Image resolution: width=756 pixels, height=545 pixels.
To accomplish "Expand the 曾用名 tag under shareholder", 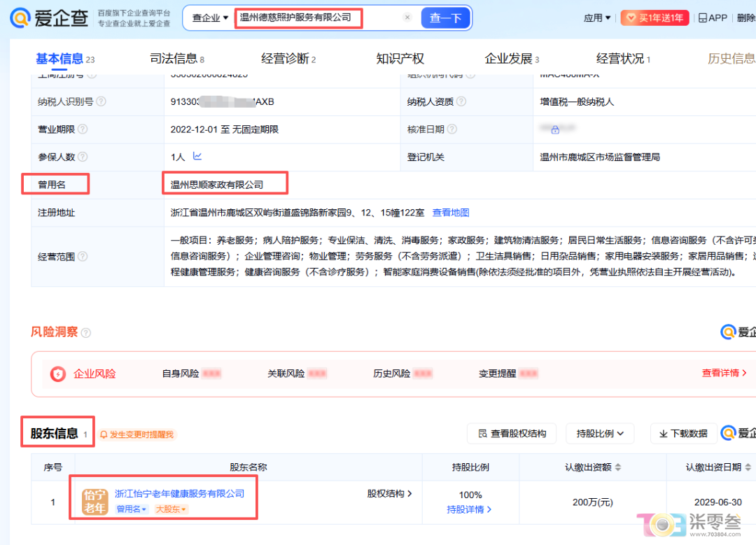I will point(131,509).
